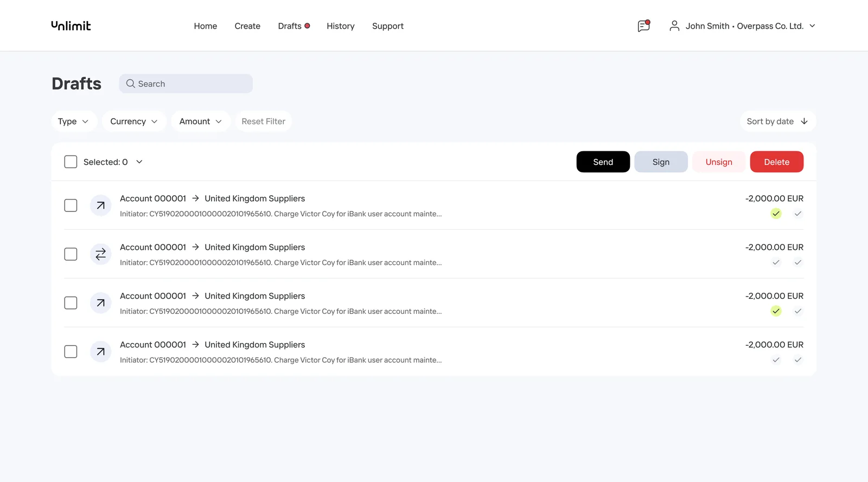The width and height of the screenshot is (868, 482).
Task: Click the outgoing arrow icon in the third draft
Action: (101, 303)
